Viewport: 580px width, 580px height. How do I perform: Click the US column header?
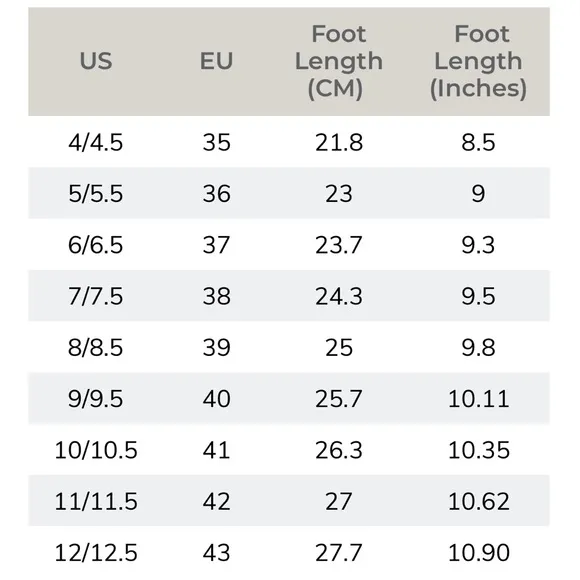(x=96, y=61)
